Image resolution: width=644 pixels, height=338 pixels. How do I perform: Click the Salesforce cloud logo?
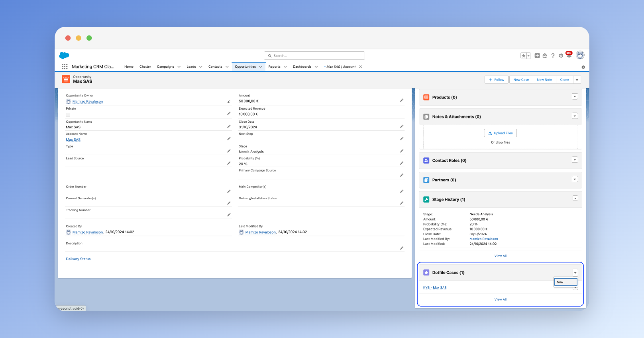(x=64, y=55)
